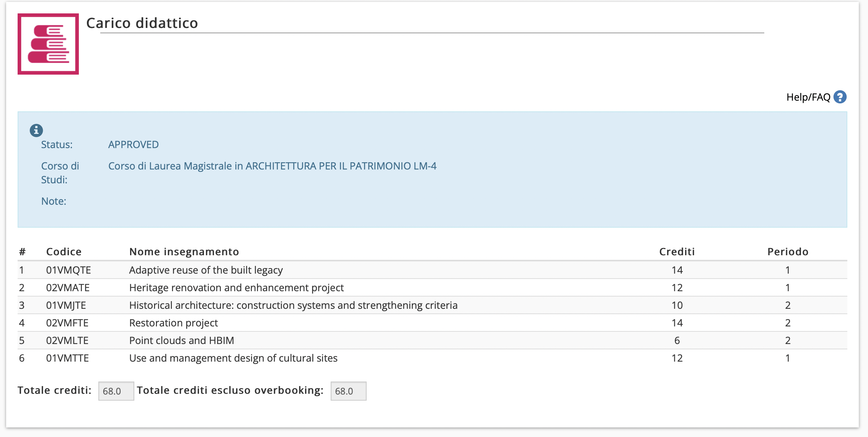Click the Totale crediti escluso overbooking field
Image resolution: width=868 pixels, height=437 pixels.
pyautogui.click(x=348, y=391)
